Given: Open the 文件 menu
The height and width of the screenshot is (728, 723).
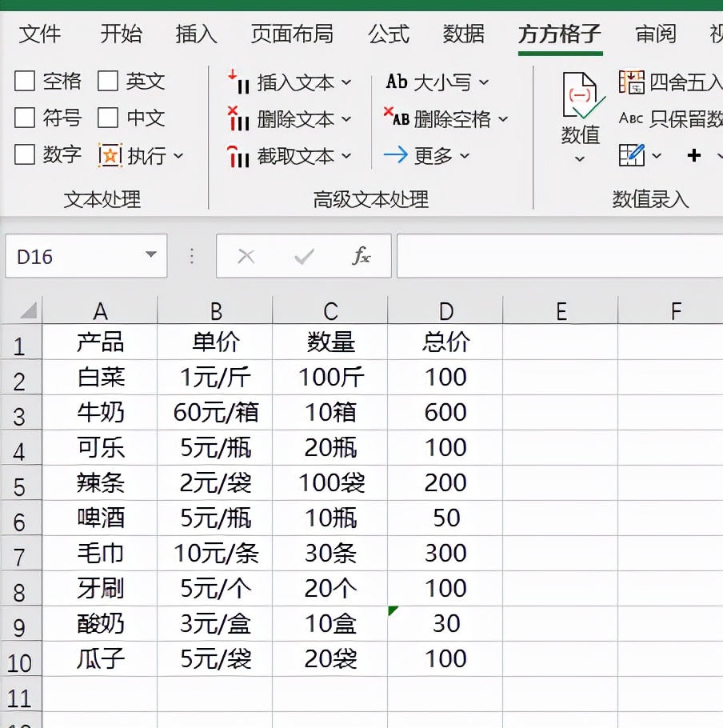Looking at the screenshot, I should (x=40, y=35).
